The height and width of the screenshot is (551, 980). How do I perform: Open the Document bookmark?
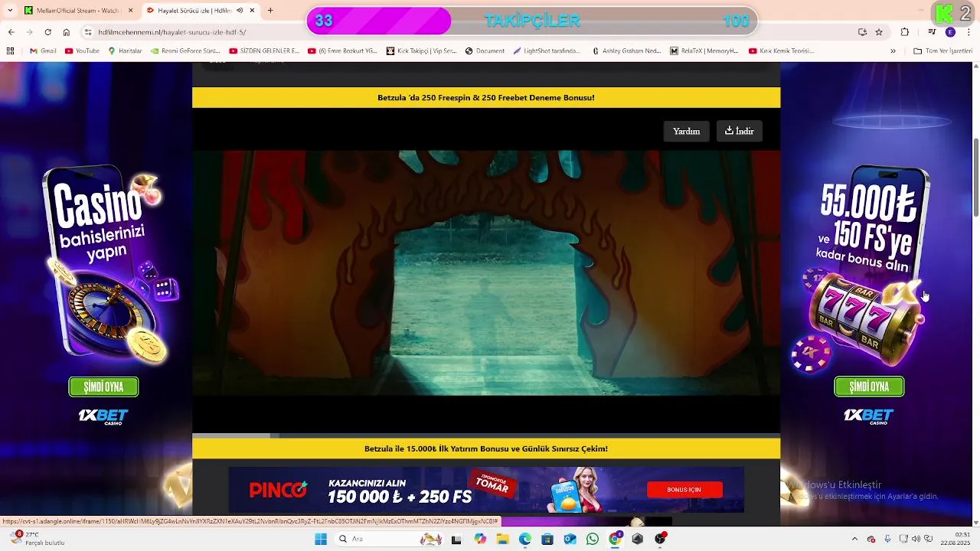pos(485,51)
